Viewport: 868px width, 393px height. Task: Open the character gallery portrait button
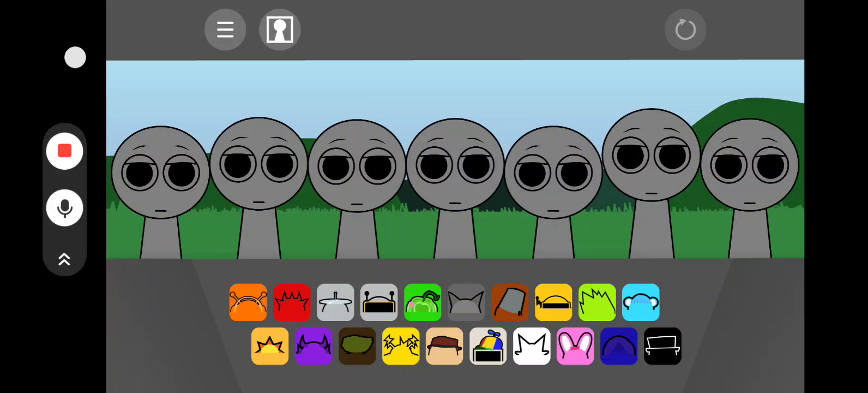point(280,29)
